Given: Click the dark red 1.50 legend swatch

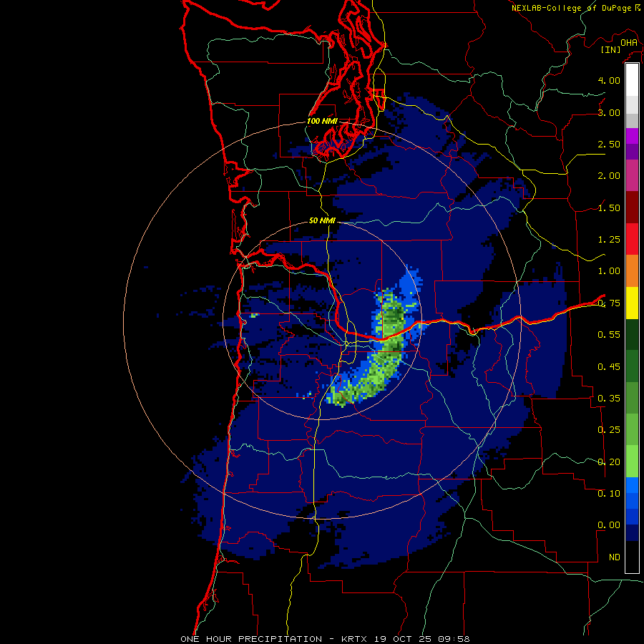Looking at the screenshot, I should [x=632, y=207].
